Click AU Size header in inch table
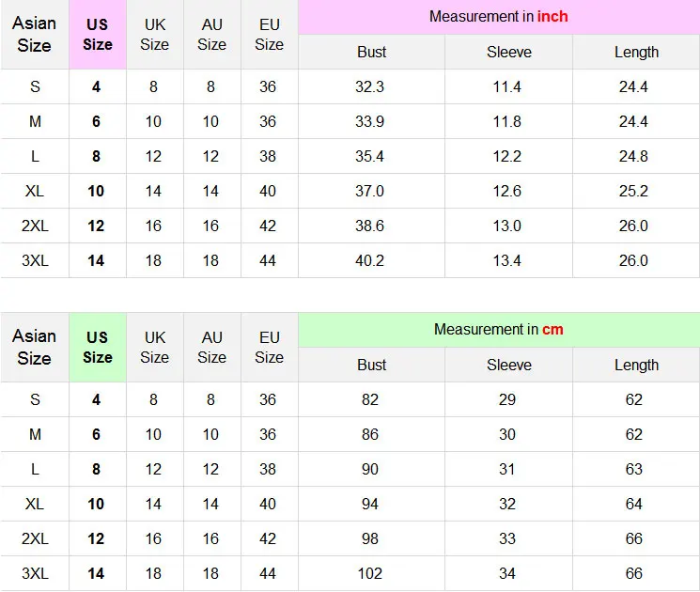The height and width of the screenshot is (592, 700). pos(211,35)
